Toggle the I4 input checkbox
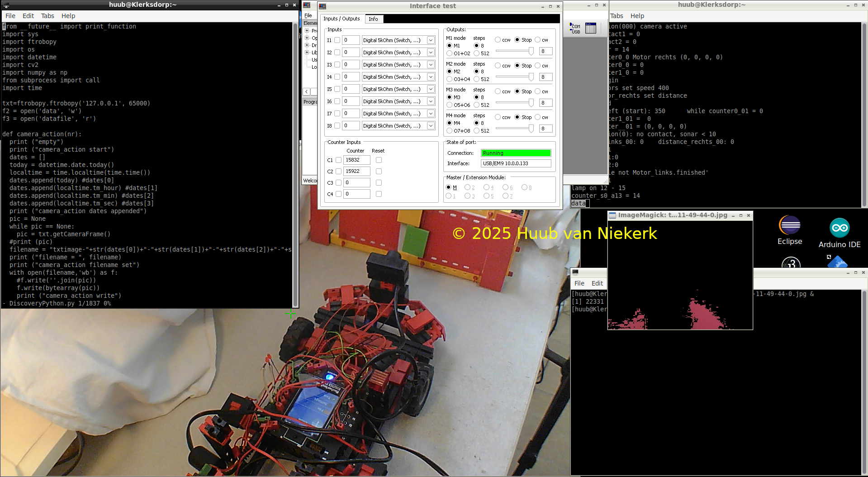This screenshot has width=868, height=477. pyautogui.click(x=337, y=77)
